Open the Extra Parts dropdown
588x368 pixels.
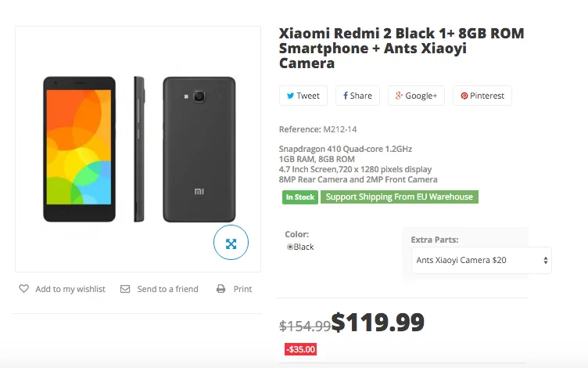pos(481,260)
